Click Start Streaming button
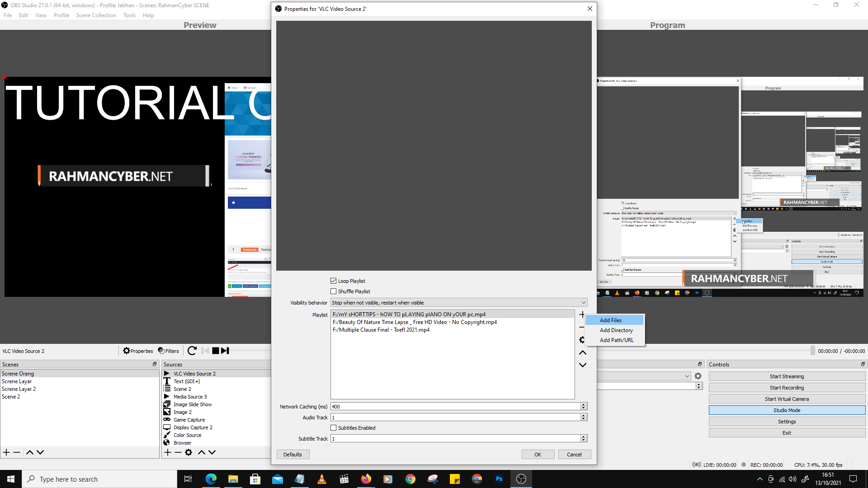 coord(787,376)
